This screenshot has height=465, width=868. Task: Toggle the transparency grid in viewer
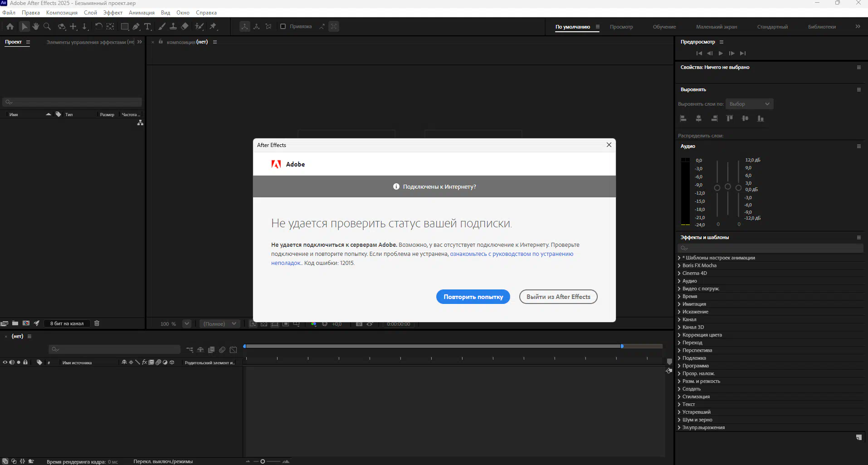point(264,324)
